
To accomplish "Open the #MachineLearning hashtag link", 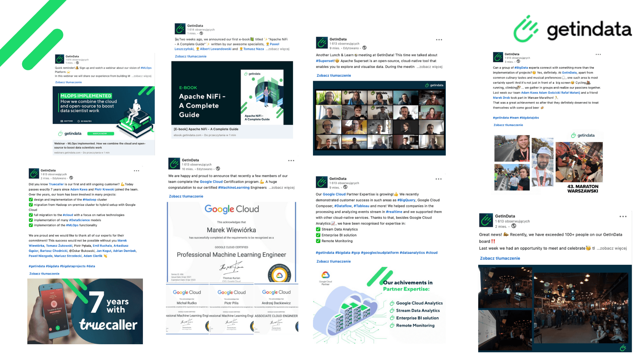I will (234, 188).
